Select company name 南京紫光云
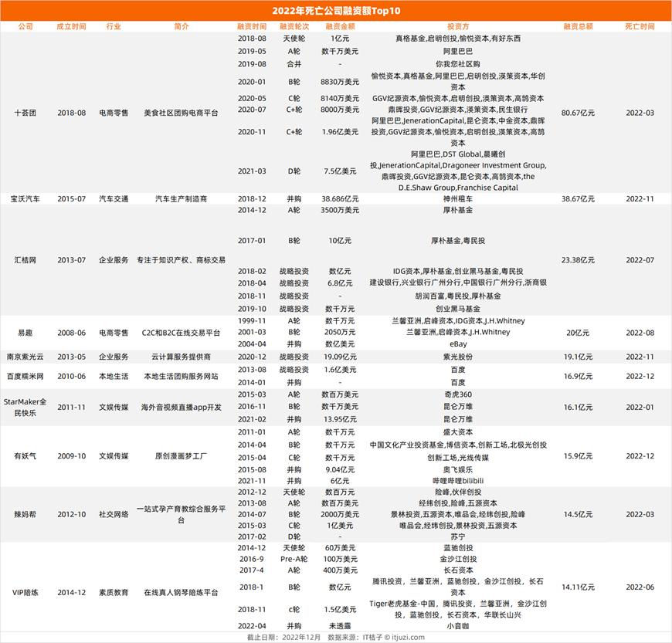This screenshot has height=643, width=672. 25,357
